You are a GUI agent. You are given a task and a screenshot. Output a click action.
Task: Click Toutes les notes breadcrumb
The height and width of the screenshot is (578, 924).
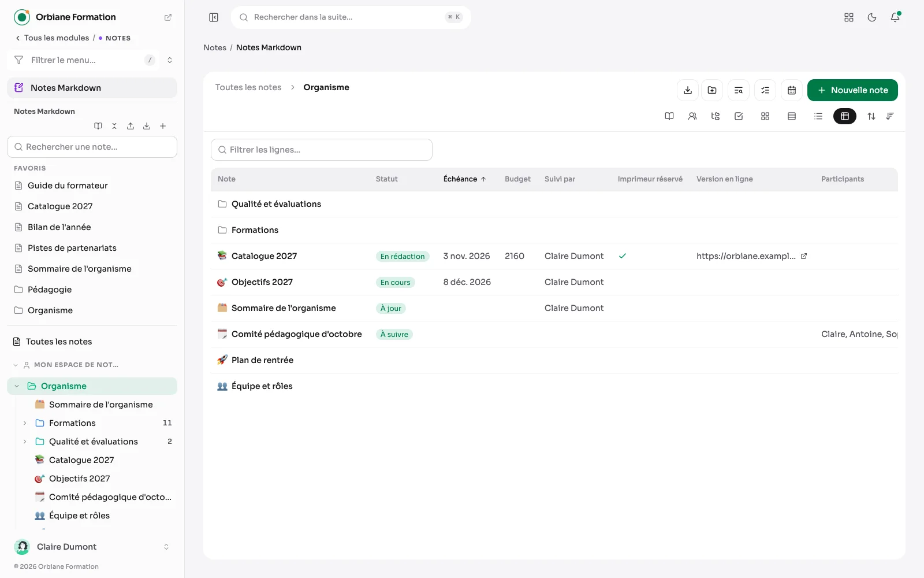point(248,87)
